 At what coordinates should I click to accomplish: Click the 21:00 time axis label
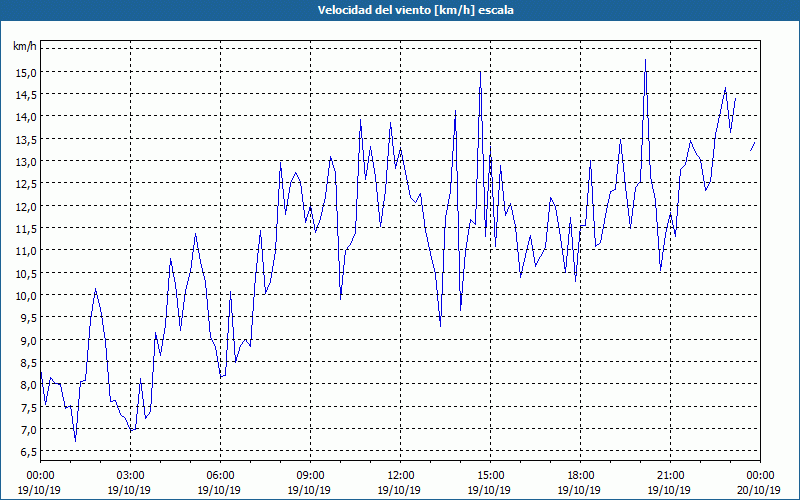pyautogui.click(x=670, y=475)
